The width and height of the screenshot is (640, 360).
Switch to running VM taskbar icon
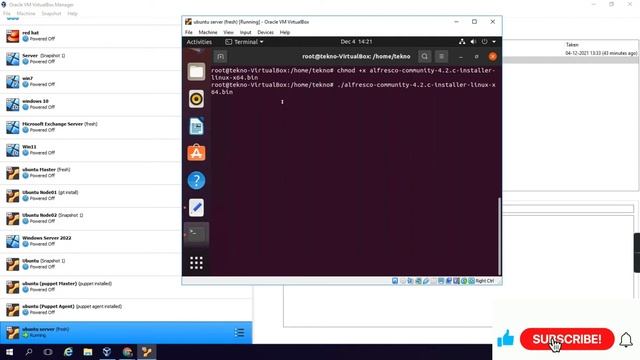(147, 352)
